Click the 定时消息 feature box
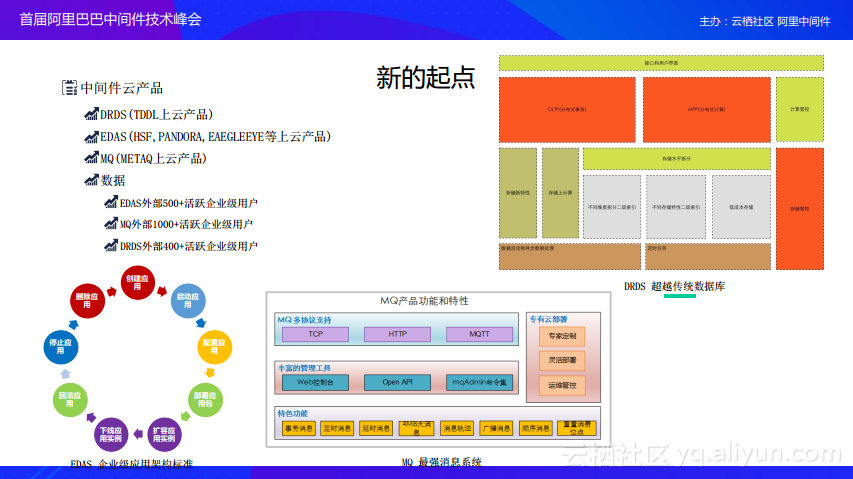The image size is (853, 479). click(337, 428)
